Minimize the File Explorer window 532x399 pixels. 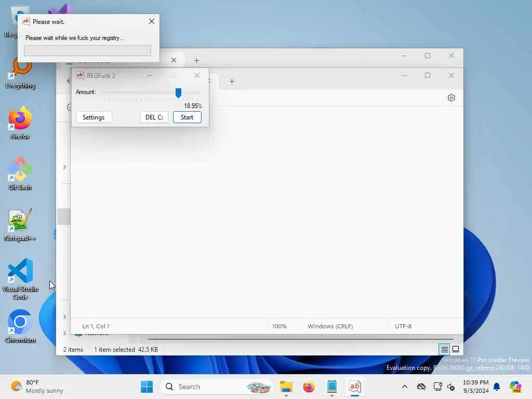pyautogui.click(x=404, y=56)
